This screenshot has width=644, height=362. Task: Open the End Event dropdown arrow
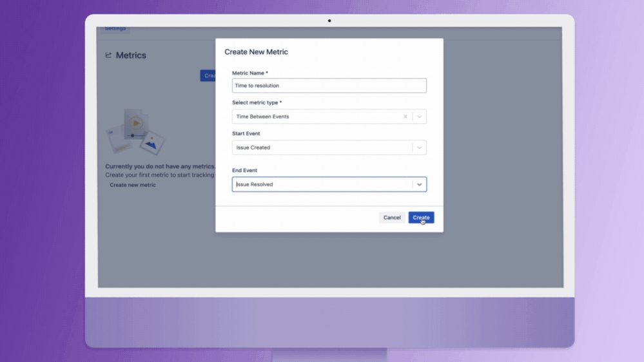tap(419, 184)
